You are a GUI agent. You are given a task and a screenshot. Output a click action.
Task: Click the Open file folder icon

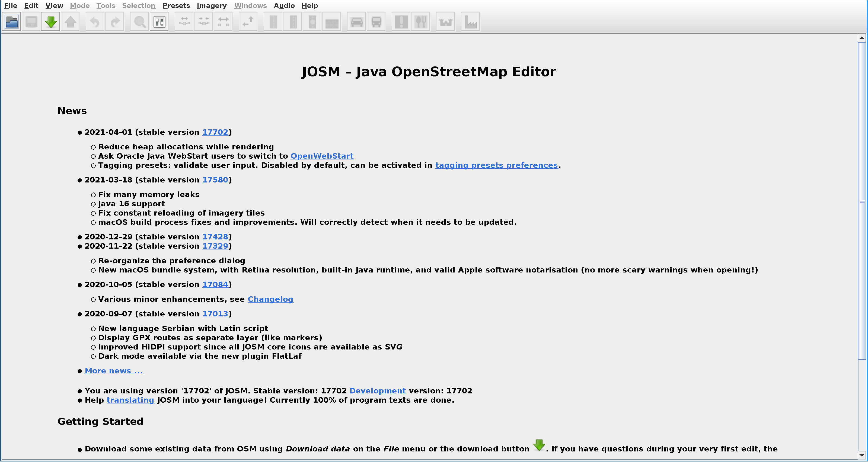[x=12, y=22]
